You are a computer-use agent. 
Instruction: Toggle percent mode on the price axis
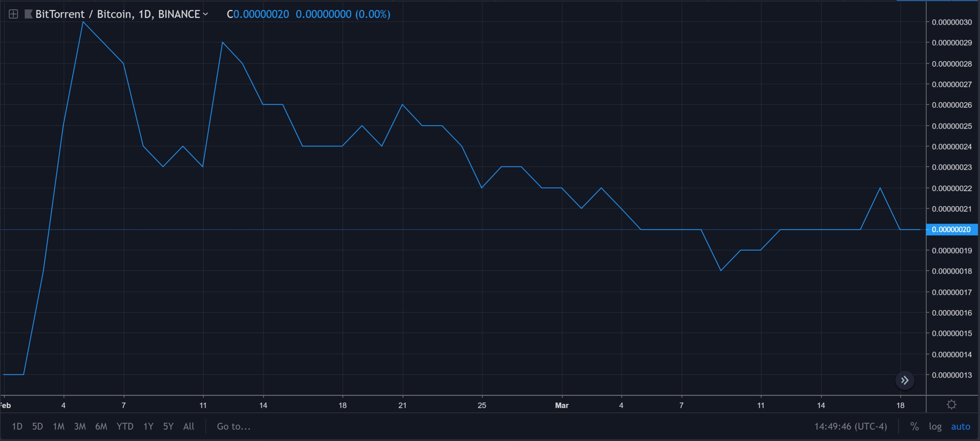(x=915, y=427)
